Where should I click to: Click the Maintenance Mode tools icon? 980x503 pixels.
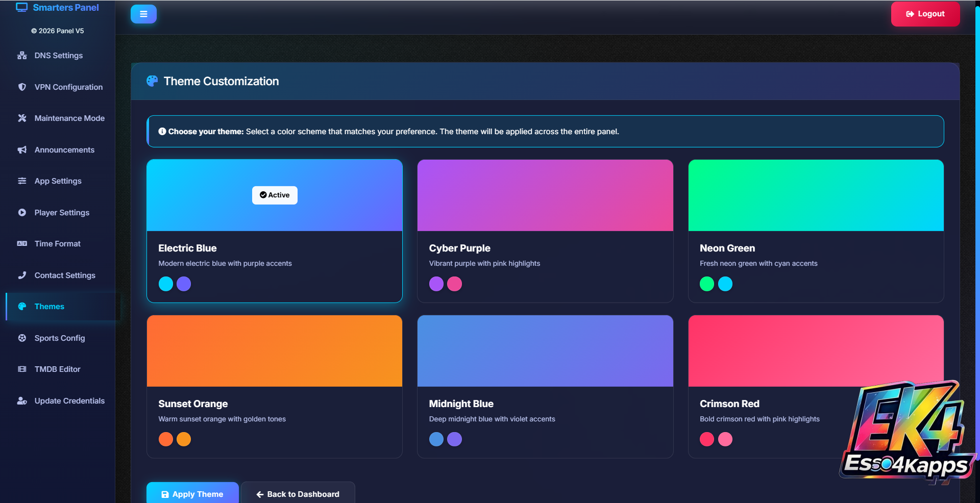[x=22, y=118]
